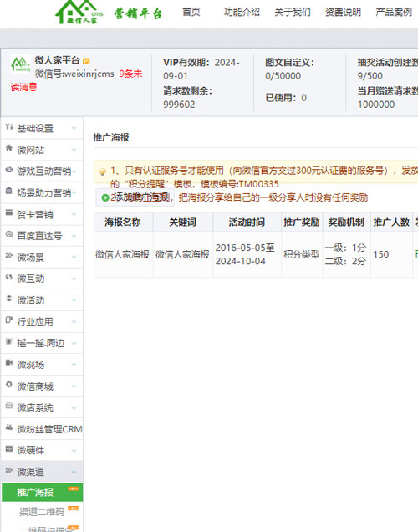Click the 微信号:weixinrjcms text
418x532 pixels.
pos(74,74)
